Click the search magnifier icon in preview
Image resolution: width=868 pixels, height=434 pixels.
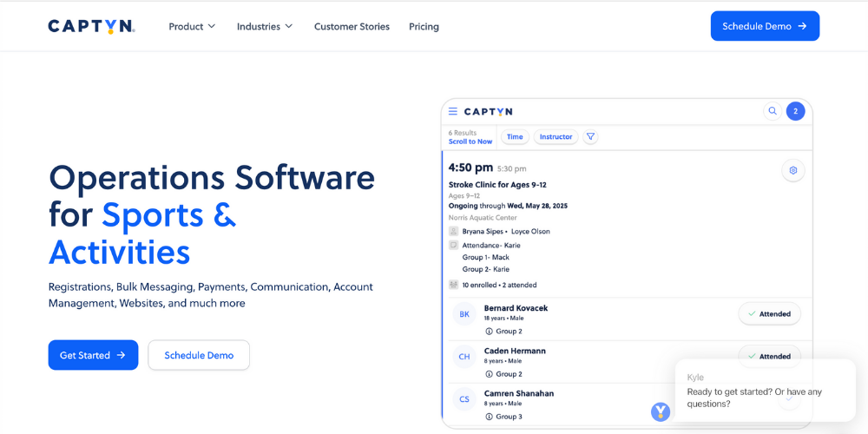(x=772, y=111)
